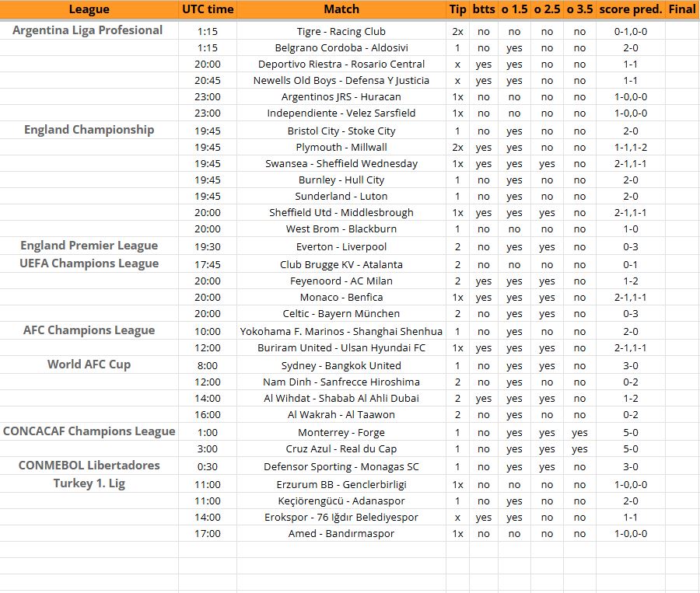Select the Final column header
The width and height of the screenshot is (700, 593).
[x=681, y=9]
